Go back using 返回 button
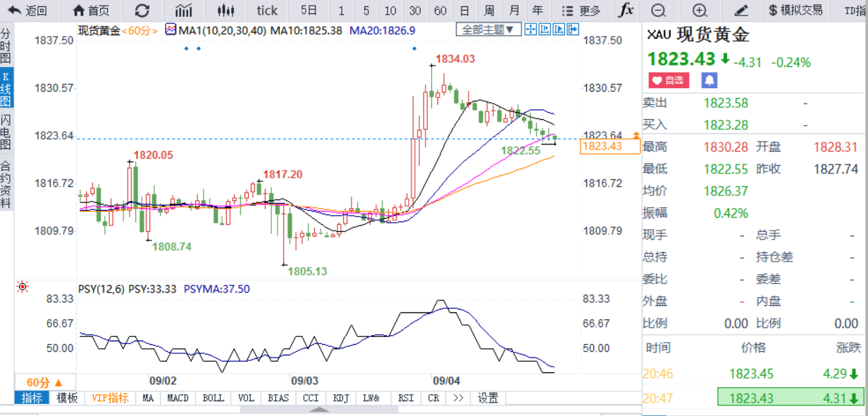868x416 pixels. coord(27,11)
